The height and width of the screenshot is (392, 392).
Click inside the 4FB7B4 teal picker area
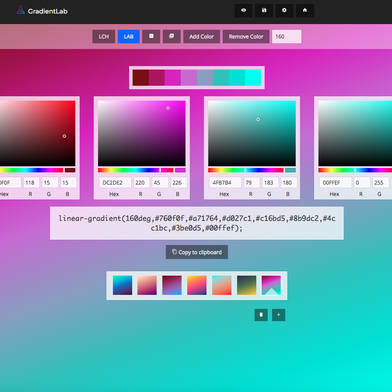(252, 133)
